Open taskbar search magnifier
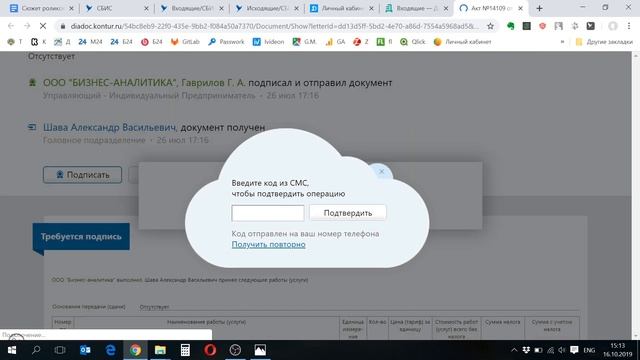Screen dimensions: 640x360 tap(36, 350)
